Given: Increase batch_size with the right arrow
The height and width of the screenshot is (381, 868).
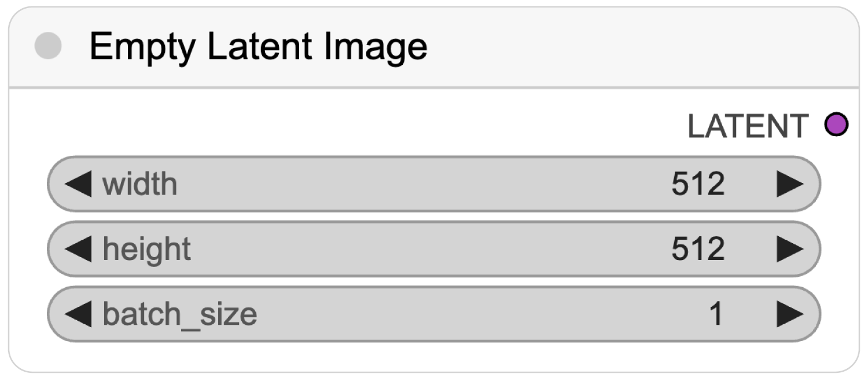Looking at the screenshot, I should 790,314.
